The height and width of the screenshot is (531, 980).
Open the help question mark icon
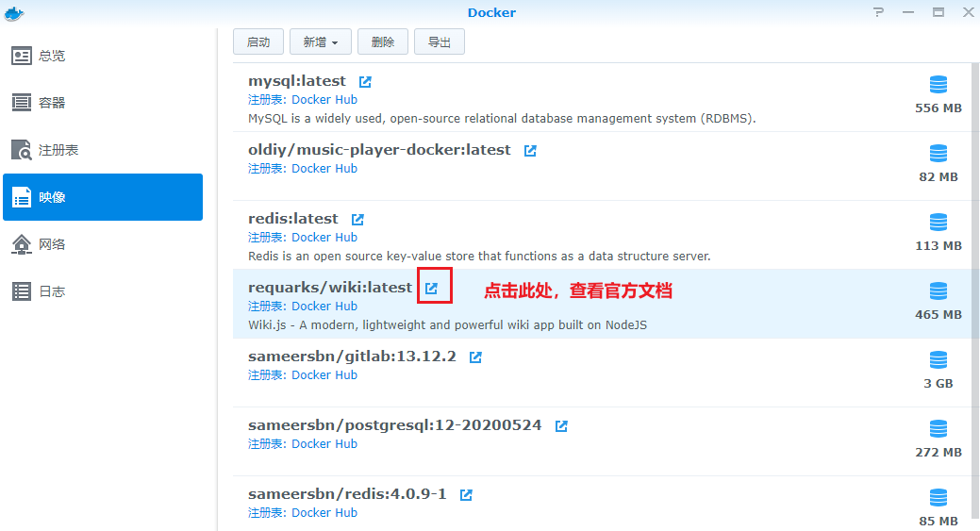click(879, 12)
